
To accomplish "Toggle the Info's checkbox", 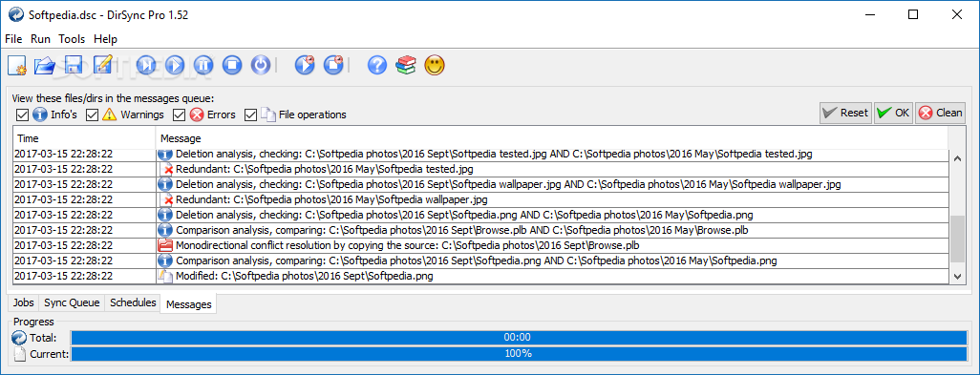I will pyautogui.click(x=23, y=115).
